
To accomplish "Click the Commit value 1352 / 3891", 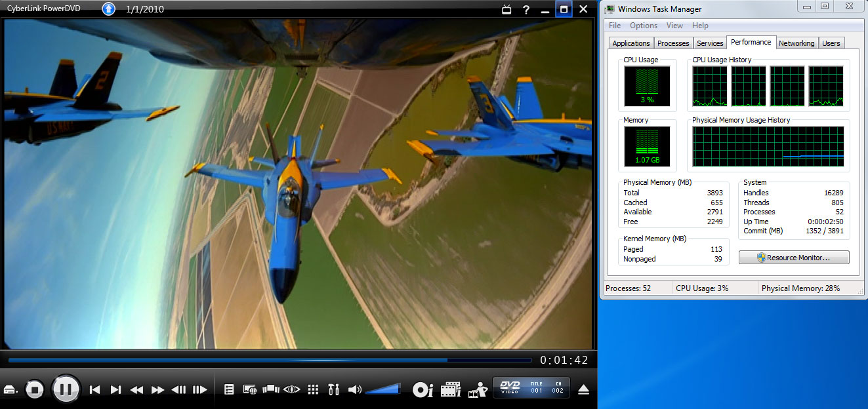I will point(825,231).
